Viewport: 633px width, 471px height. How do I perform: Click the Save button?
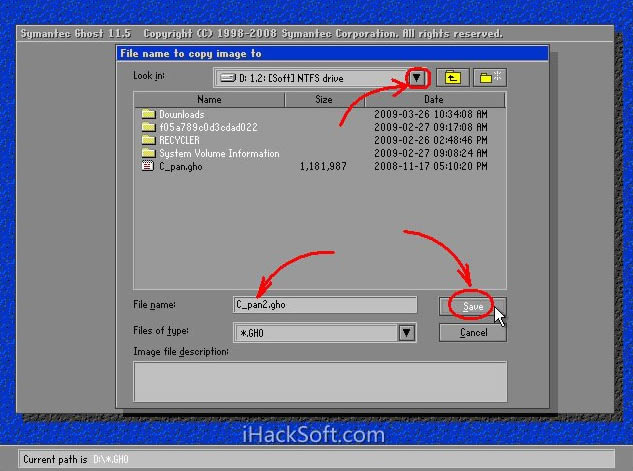pyautogui.click(x=472, y=307)
